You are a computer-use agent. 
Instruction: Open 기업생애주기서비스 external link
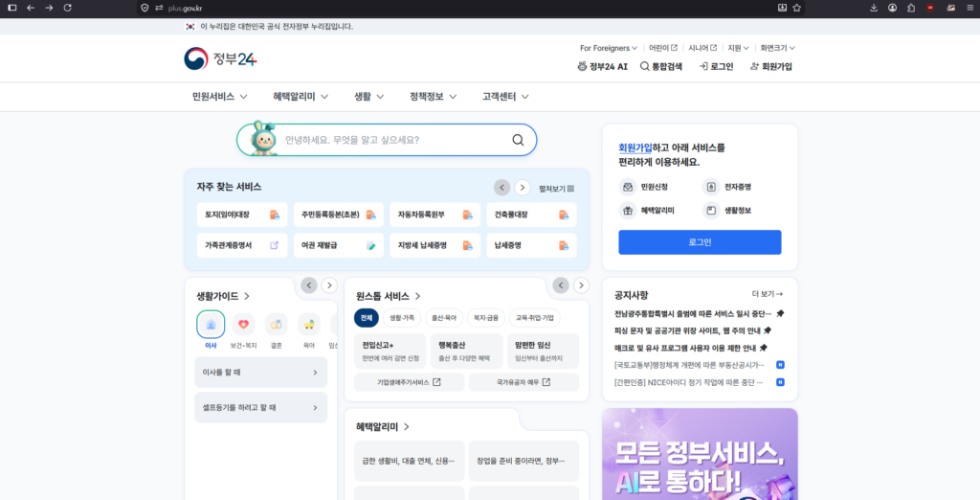(x=409, y=382)
